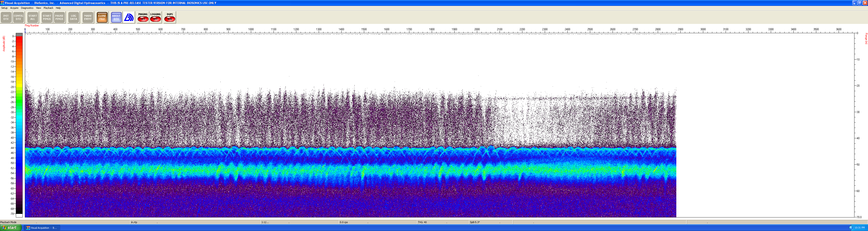Click the SpB:5.3° status bar entry
This screenshot has height=231, width=868.
[475, 222]
